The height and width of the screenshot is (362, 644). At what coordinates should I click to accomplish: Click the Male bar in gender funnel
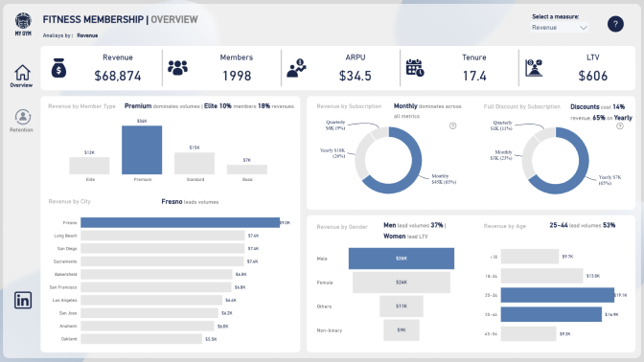coord(402,259)
